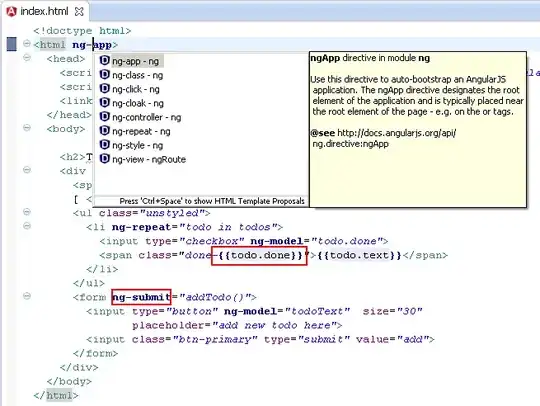
Task: Click the highlighted ng-submit attribute
Action: point(141,297)
